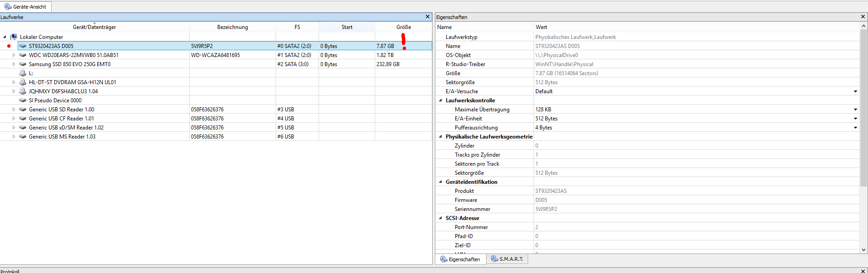
Task: Select the SI Pseudo Device 0000 row
Action: point(216,101)
